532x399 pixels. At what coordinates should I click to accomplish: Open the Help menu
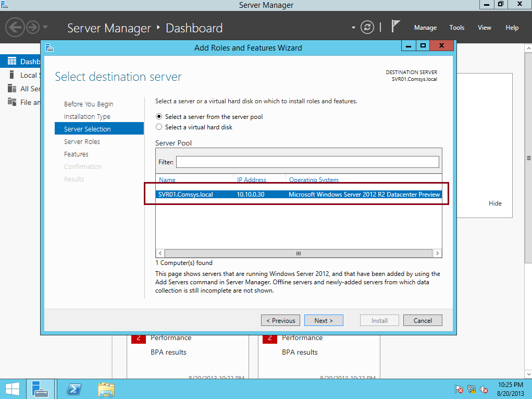coord(512,28)
